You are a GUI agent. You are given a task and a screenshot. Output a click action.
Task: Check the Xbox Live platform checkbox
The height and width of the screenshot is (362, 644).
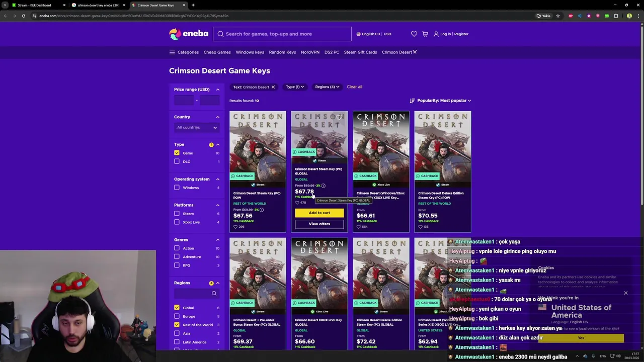coord(177,222)
